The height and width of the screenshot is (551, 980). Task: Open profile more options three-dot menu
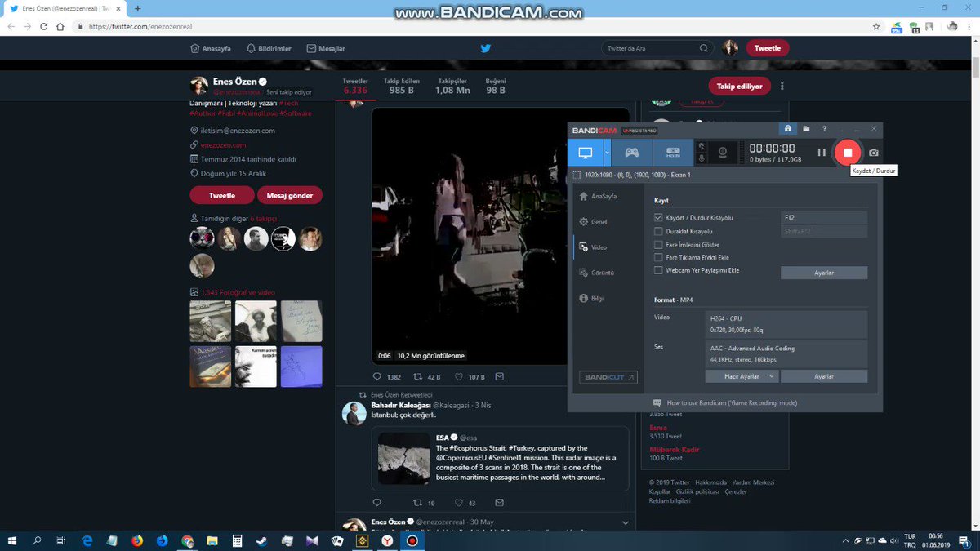pyautogui.click(x=782, y=86)
